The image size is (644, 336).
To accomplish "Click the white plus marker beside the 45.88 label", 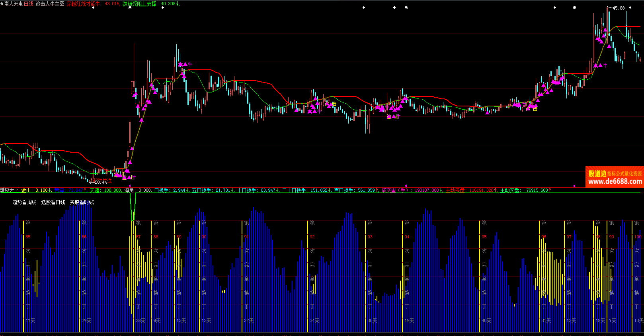I will pos(630,8).
